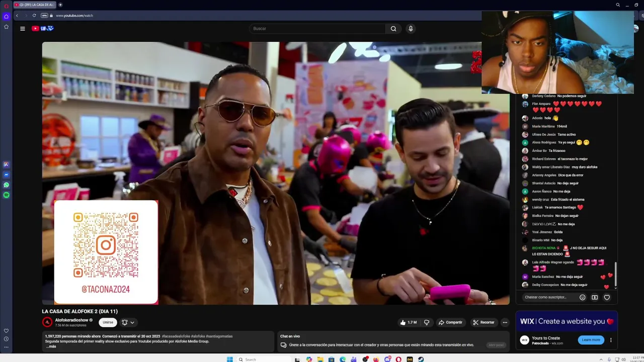Viewport: 644px width, 362px height.
Task: Expand notification options chevron beside bell
Action: (132, 322)
